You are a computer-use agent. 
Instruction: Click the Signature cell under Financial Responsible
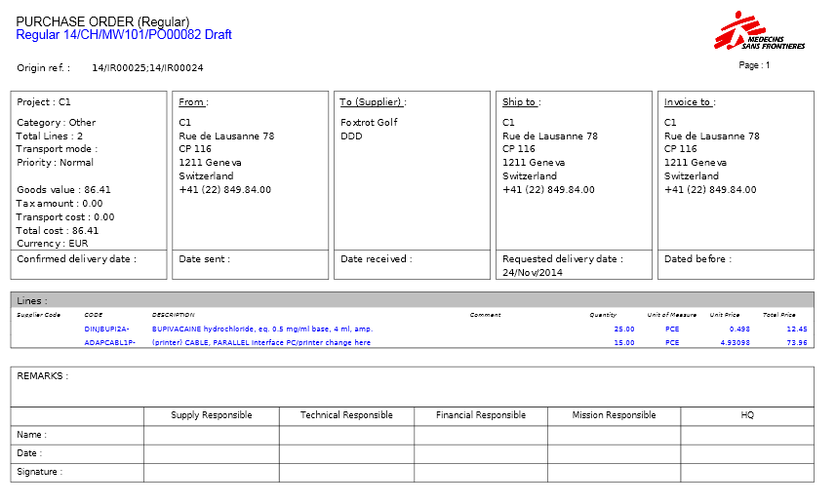480,472
